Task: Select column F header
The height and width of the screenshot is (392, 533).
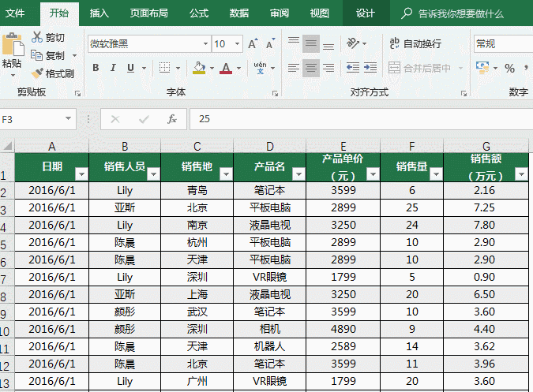Action: point(411,146)
